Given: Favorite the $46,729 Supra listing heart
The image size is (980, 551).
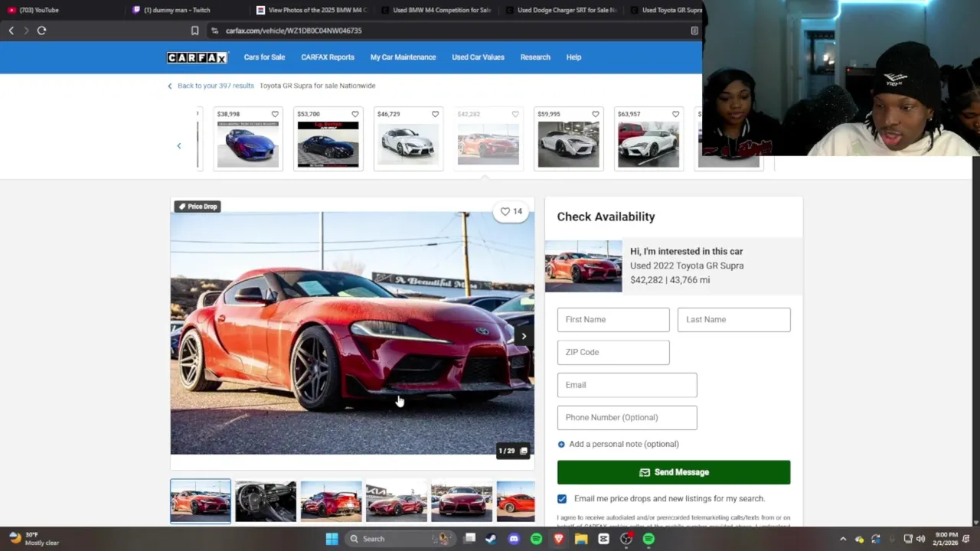Looking at the screenshot, I should pyautogui.click(x=435, y=114).
